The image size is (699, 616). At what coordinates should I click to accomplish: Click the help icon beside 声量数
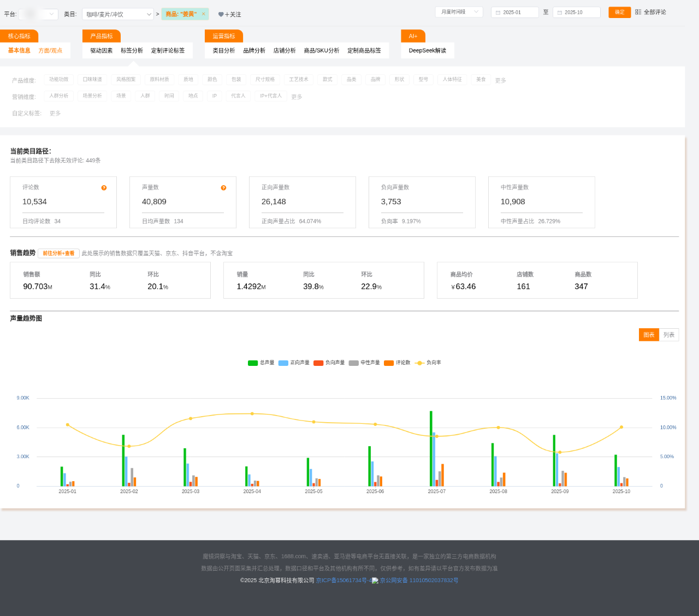(x=223, y=188)
